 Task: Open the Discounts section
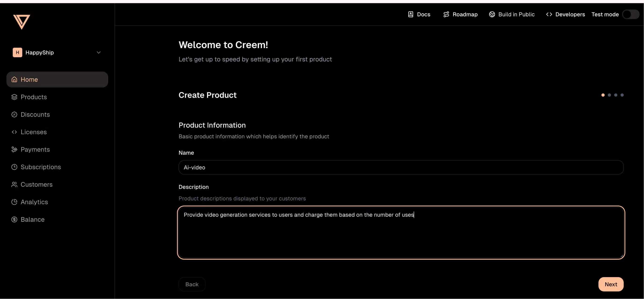(x=57, y=114)
